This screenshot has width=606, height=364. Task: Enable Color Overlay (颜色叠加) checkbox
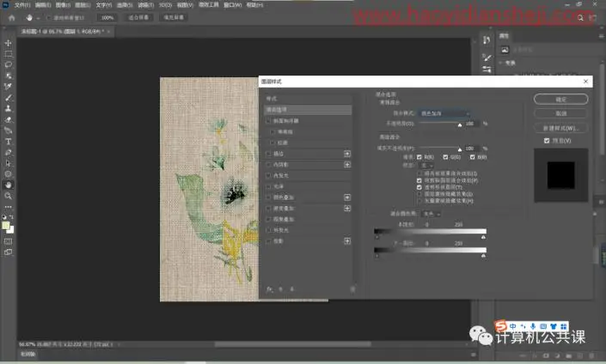point(268,197)
